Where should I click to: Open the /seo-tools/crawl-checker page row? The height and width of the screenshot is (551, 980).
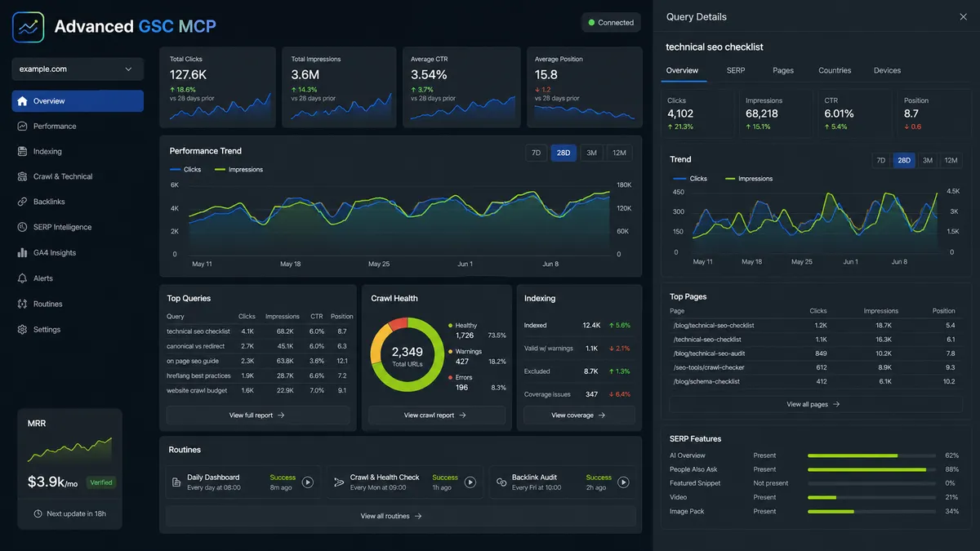tap(814, 367)
